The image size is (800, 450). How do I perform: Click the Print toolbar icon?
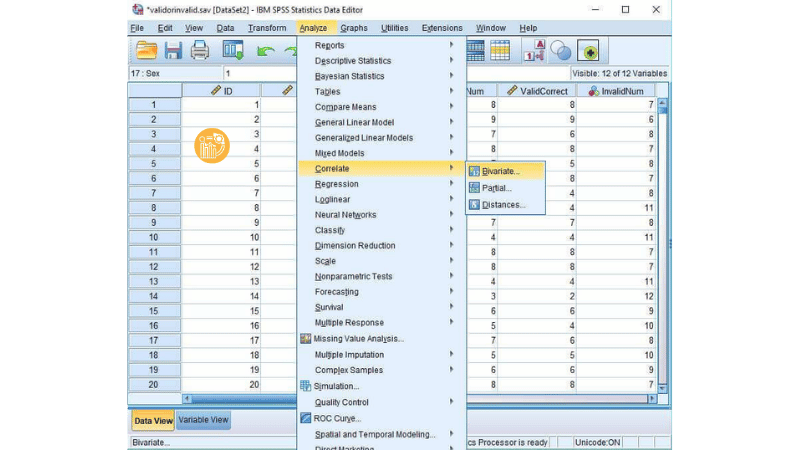[x=200, y=50]
